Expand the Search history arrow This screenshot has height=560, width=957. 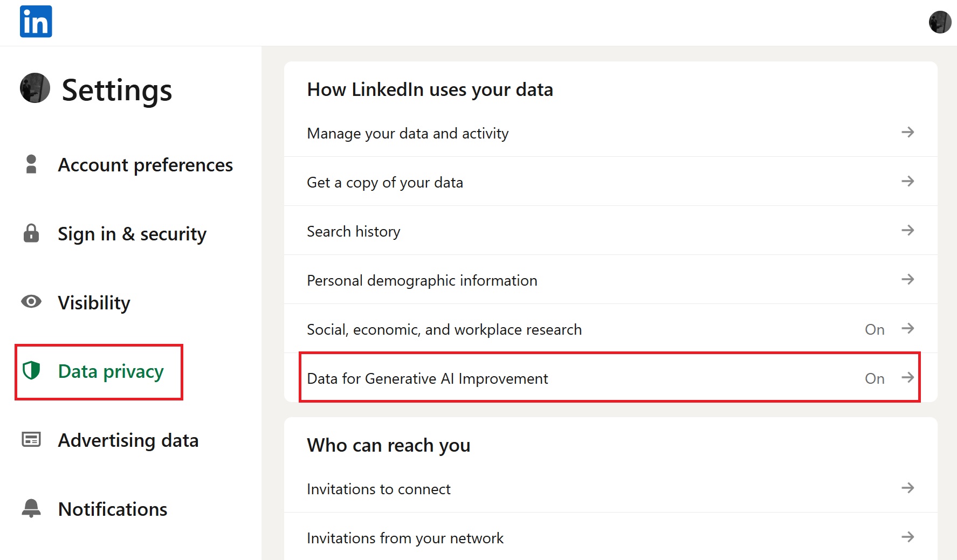(908, 231)
